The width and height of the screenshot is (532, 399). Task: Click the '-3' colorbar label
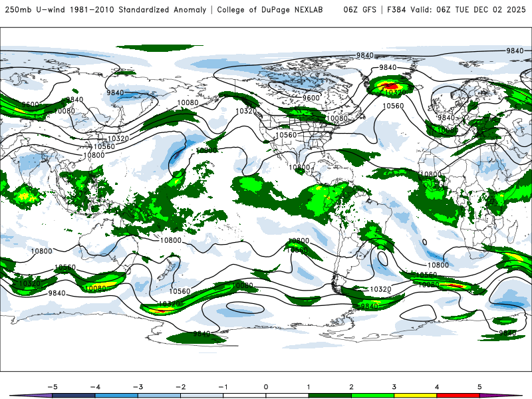point(138,387)
